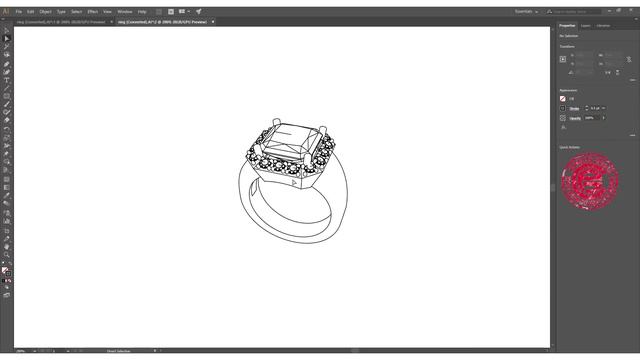
Task: Swap fill and stroke colors in toolbar
Action: click(10, 264)
